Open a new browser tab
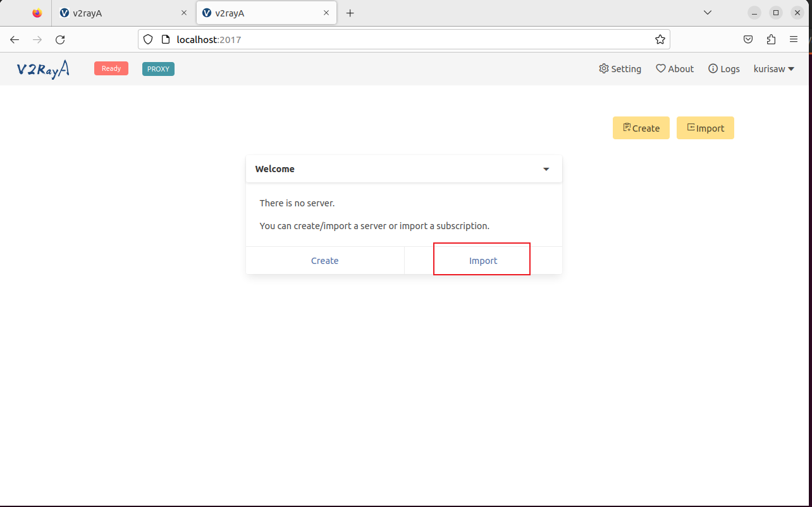This screenshot has height=507, width=812. [350, 13]
